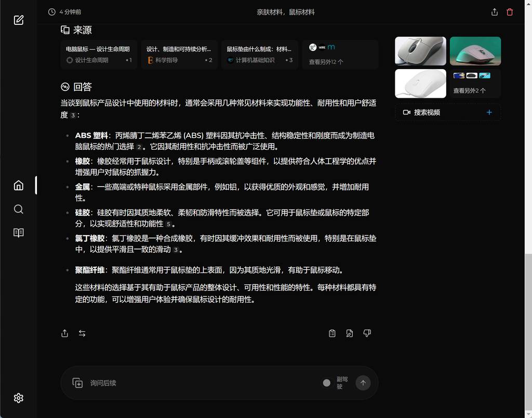Screen dimensions: 532x418
Task: Click the attach icon in follow-up box
Action: [x=77, y=383]
